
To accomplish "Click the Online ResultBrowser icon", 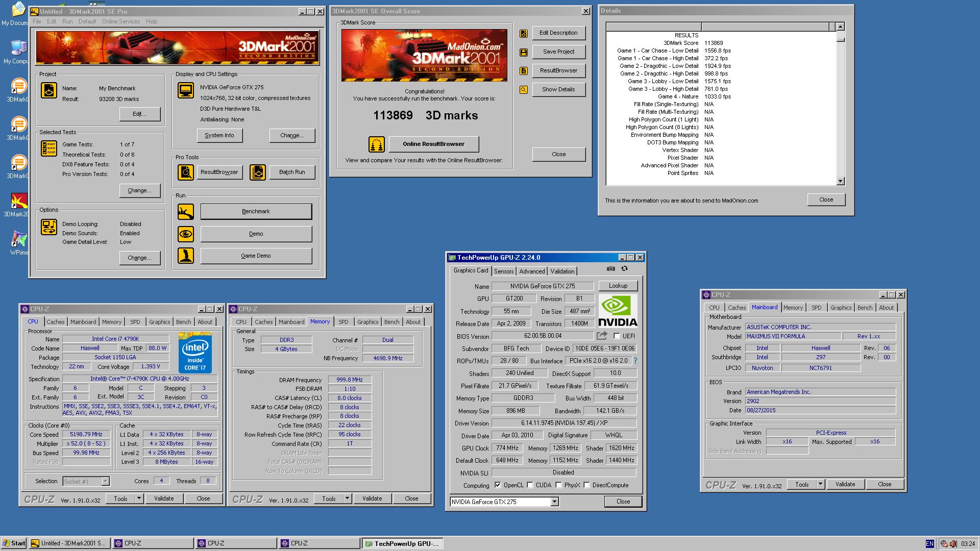I will pos(377,144).
